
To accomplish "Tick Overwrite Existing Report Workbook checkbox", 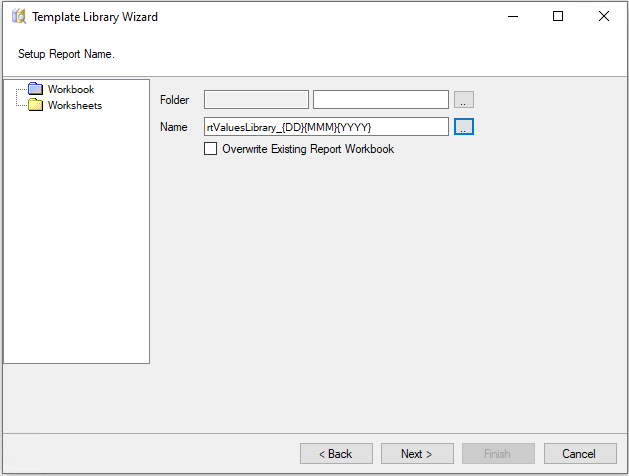I will [x=211, y=149].
